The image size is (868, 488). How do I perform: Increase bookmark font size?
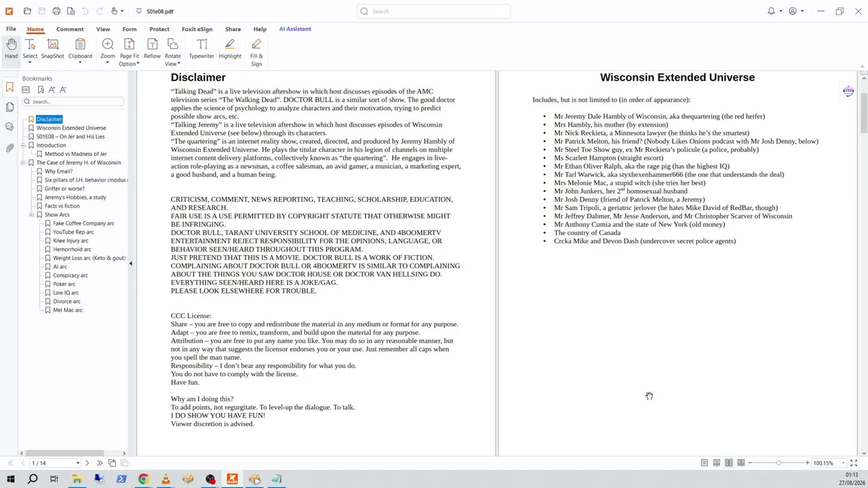click(52, 89)
